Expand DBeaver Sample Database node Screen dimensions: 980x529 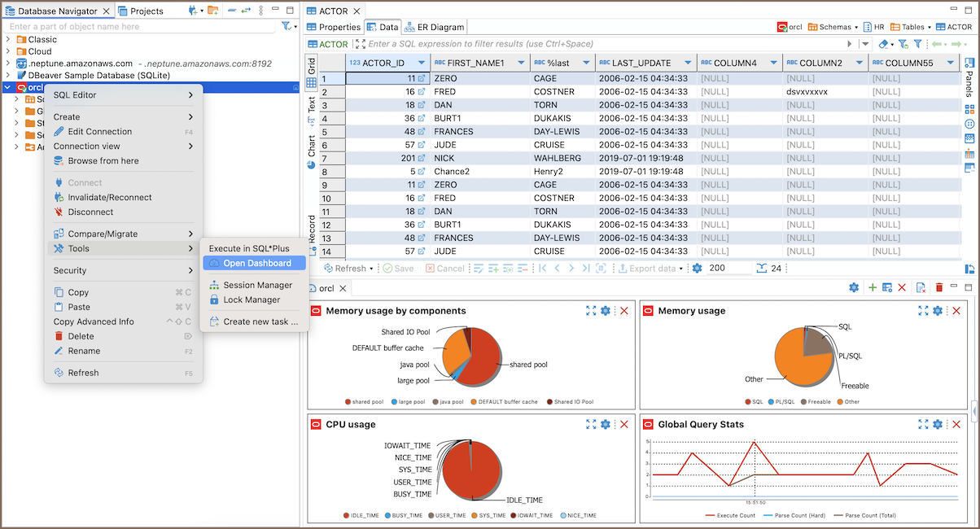pos(8,75)
